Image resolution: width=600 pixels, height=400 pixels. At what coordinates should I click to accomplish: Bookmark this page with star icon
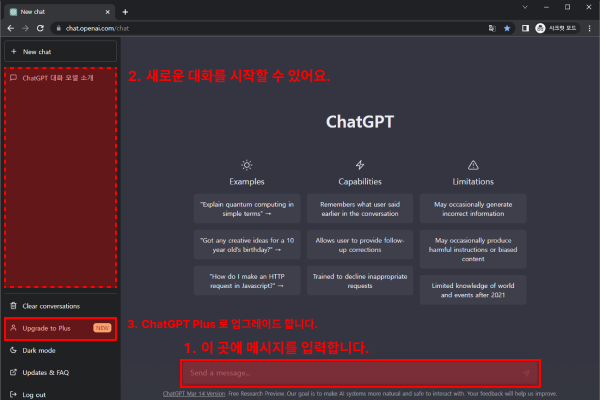click(507, 28)
